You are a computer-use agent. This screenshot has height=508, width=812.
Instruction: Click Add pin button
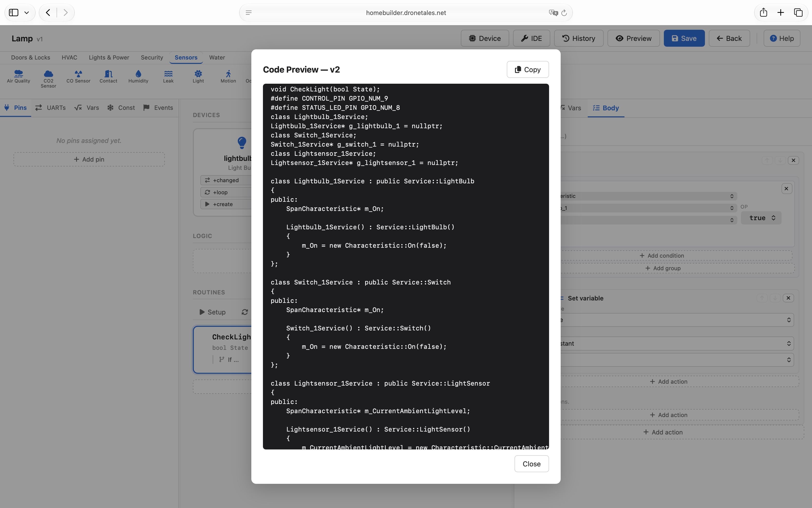click(x=89, y=159)
